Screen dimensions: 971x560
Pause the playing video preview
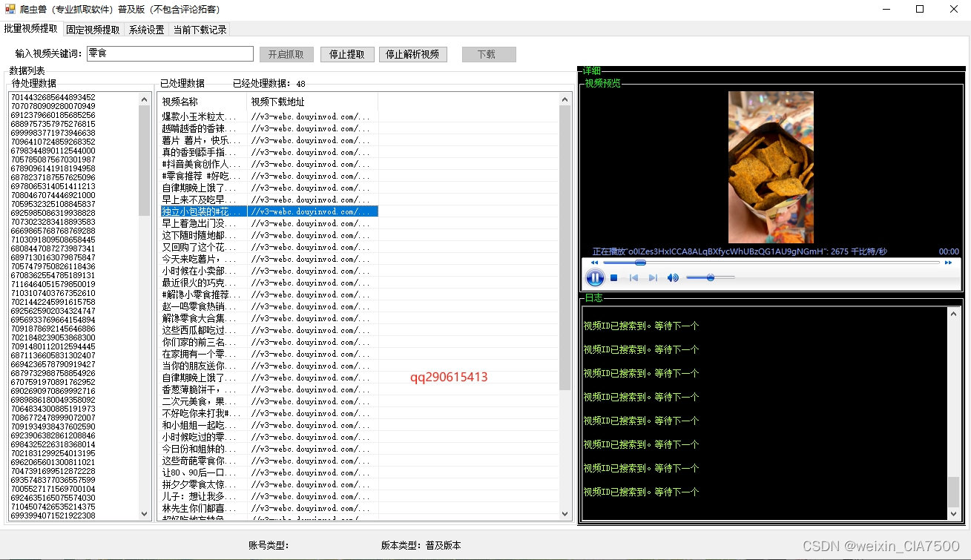coord(596,277)
